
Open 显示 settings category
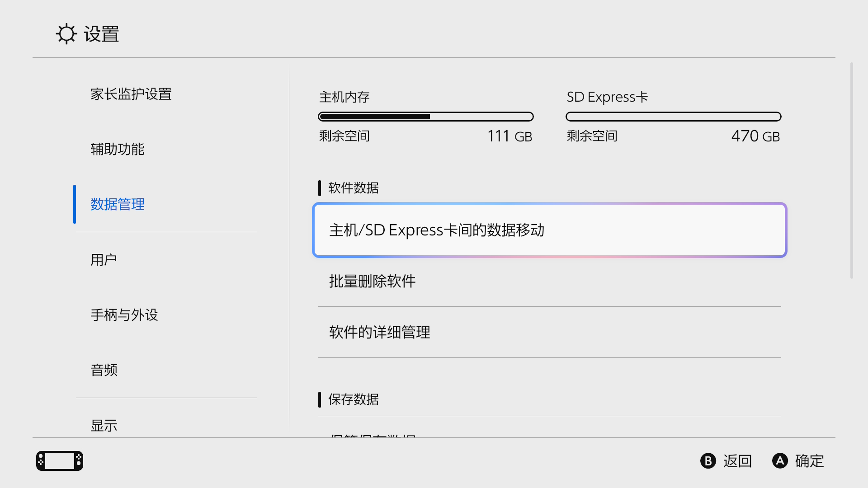coord(104,425)
